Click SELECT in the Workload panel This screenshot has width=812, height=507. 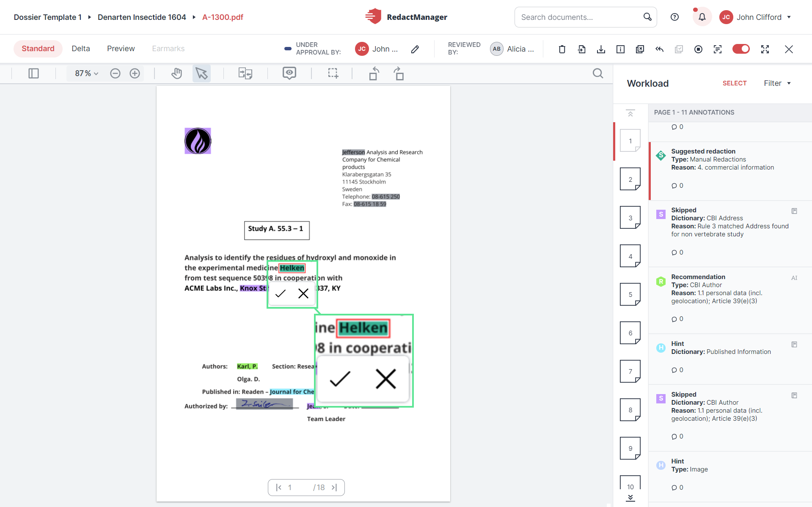point(735,83)
